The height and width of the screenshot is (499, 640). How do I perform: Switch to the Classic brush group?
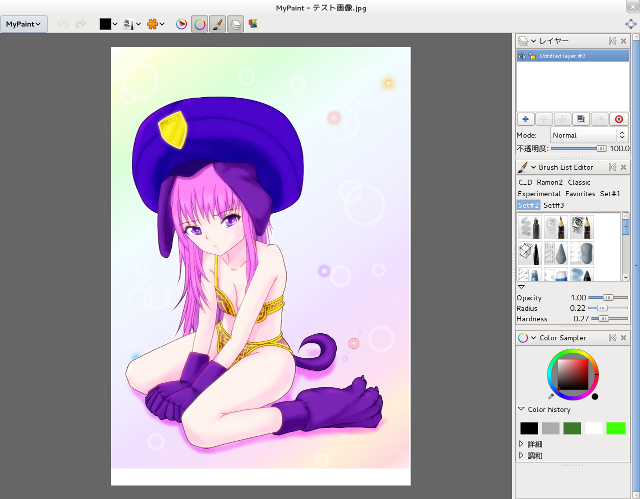coord(579,182)
